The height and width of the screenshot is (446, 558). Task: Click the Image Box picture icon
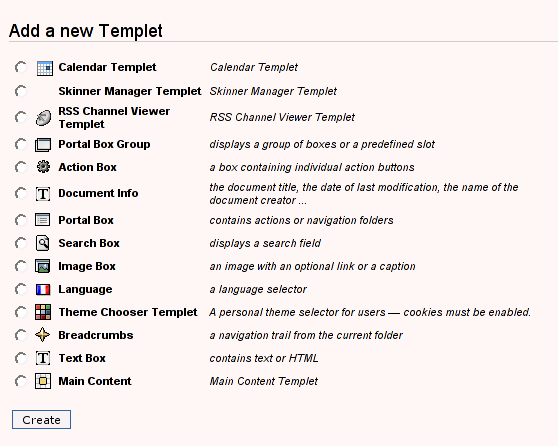(43, 266)
